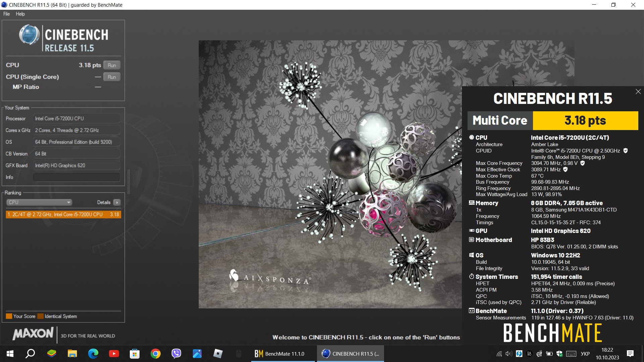The height and width of the screenshot is (362, 644).
Task: Launch Google Chrome from the taskbar
Action: (155, 354)
